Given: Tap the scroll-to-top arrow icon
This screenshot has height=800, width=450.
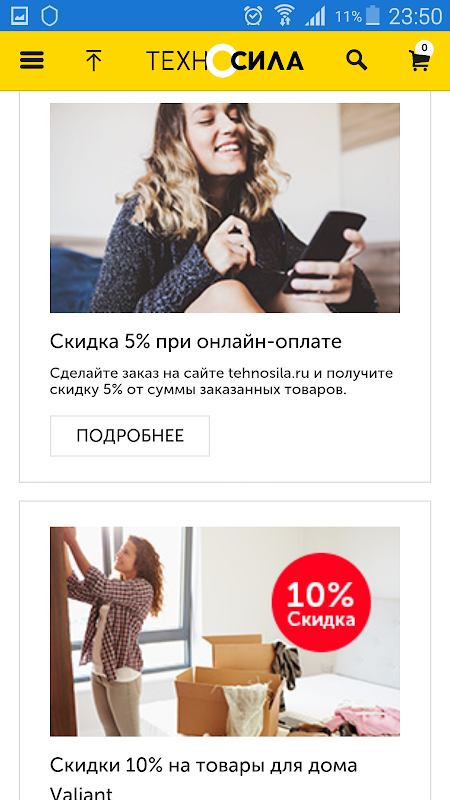Looking at the screenshot, I should (93, 61).
